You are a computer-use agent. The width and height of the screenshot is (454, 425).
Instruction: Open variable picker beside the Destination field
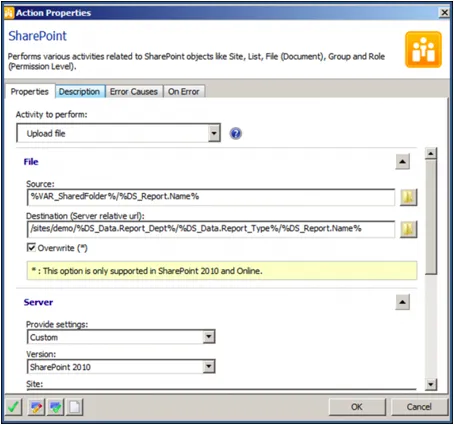[408, 229]
